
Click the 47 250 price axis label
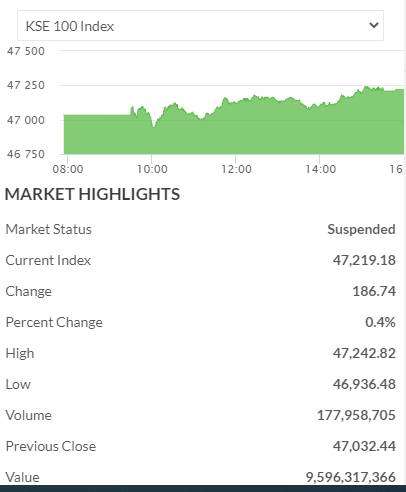26,85
